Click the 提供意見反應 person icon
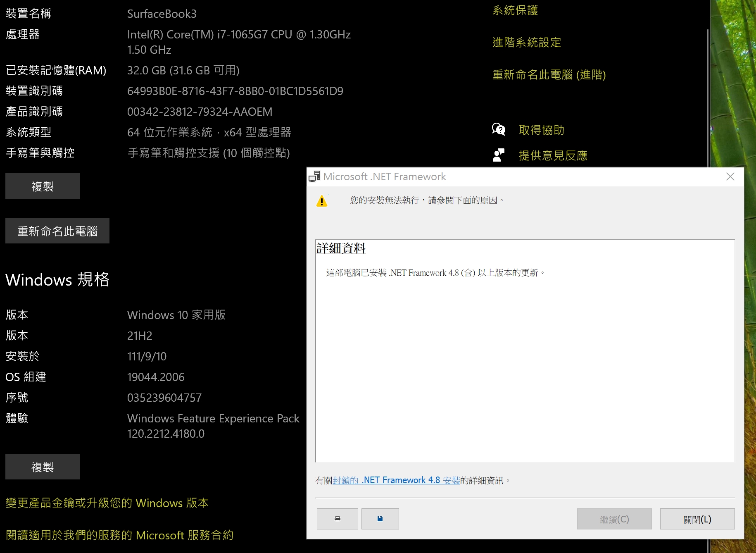This screenshot has width=756, height=553. point(499,155)
